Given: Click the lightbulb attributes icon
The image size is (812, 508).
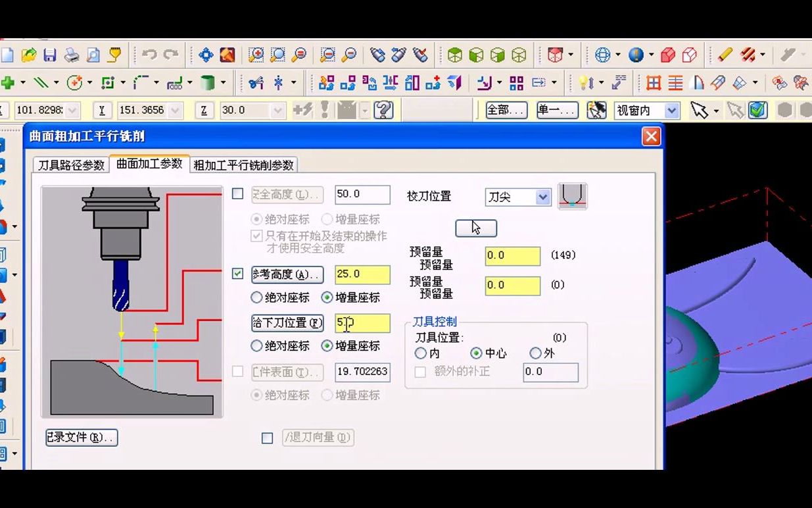Looking at the screenshot, I should click(x=586, y=83).
